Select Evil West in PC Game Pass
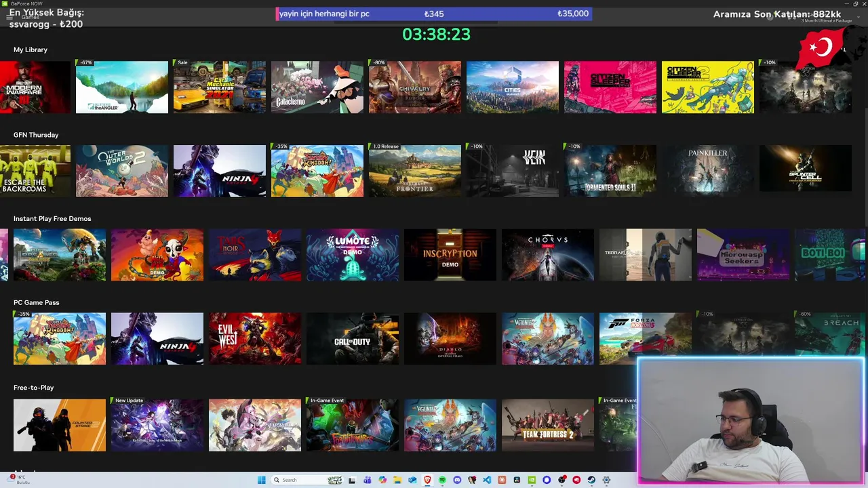This screenshot has height=488, width=868. coord(255,339)
